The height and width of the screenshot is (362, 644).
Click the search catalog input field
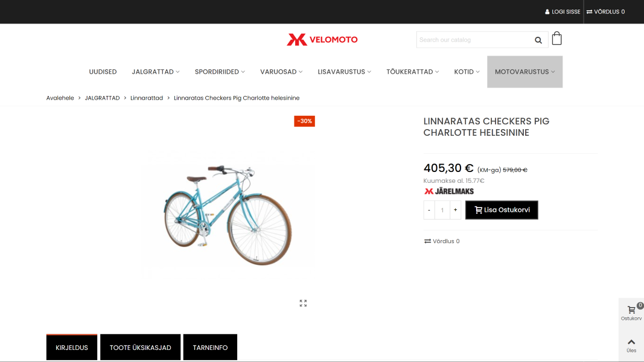tap(474, 40)
